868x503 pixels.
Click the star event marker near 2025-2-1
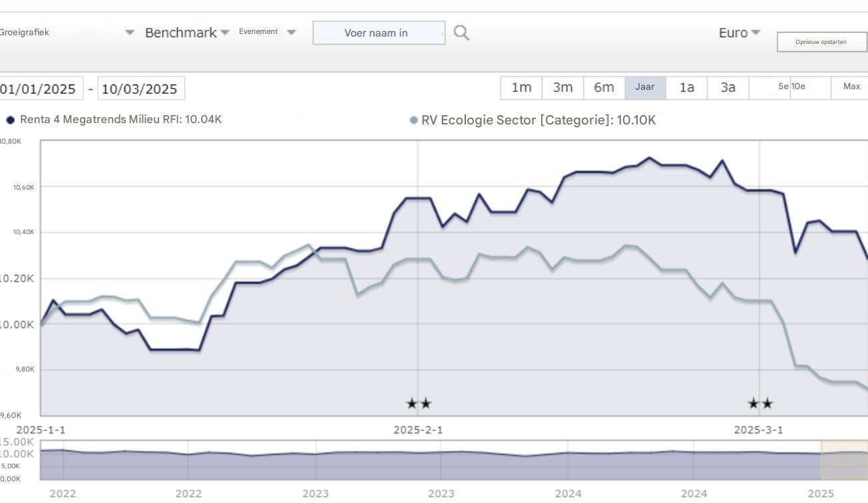pos(418,403)
